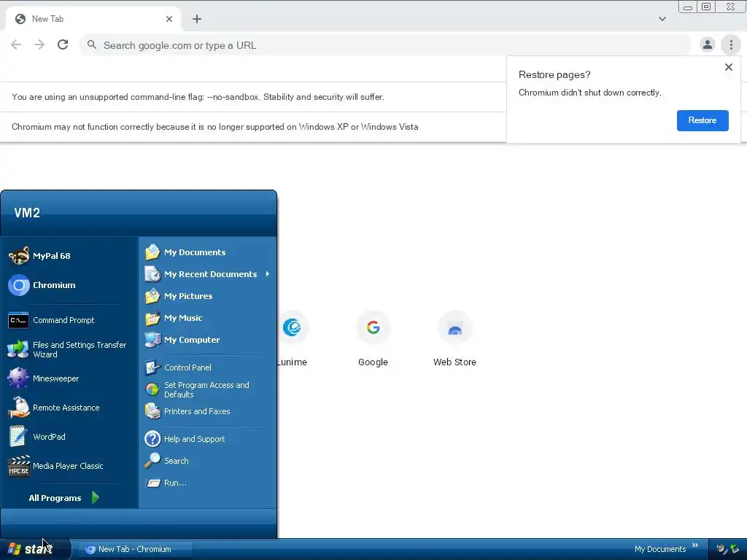Expand My Recent Documents submenu

[207, 274]
